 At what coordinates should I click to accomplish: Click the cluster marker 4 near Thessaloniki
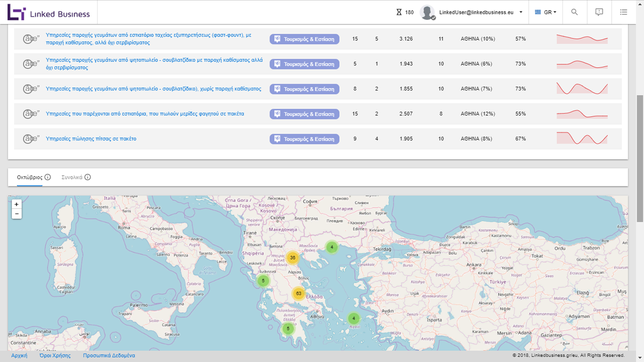pos(332,247)
